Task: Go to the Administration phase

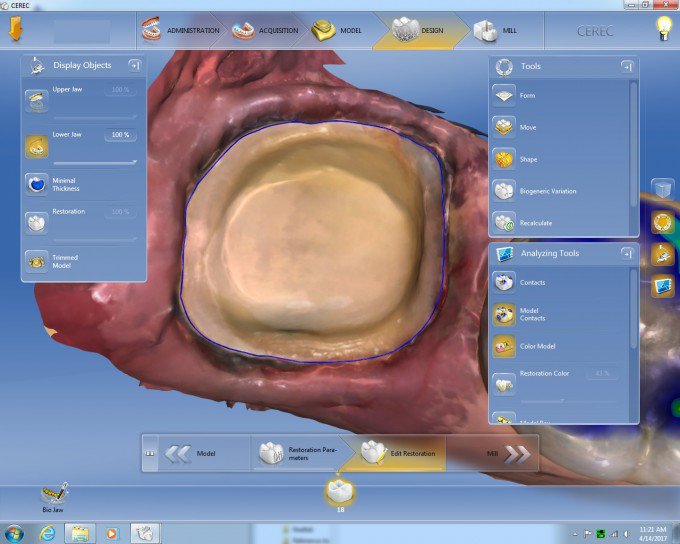Action: click(180, 30)
